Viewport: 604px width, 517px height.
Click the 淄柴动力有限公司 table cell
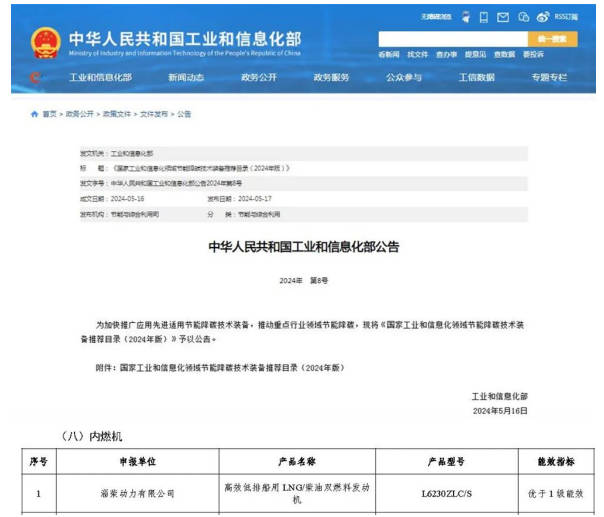point(138,494)
